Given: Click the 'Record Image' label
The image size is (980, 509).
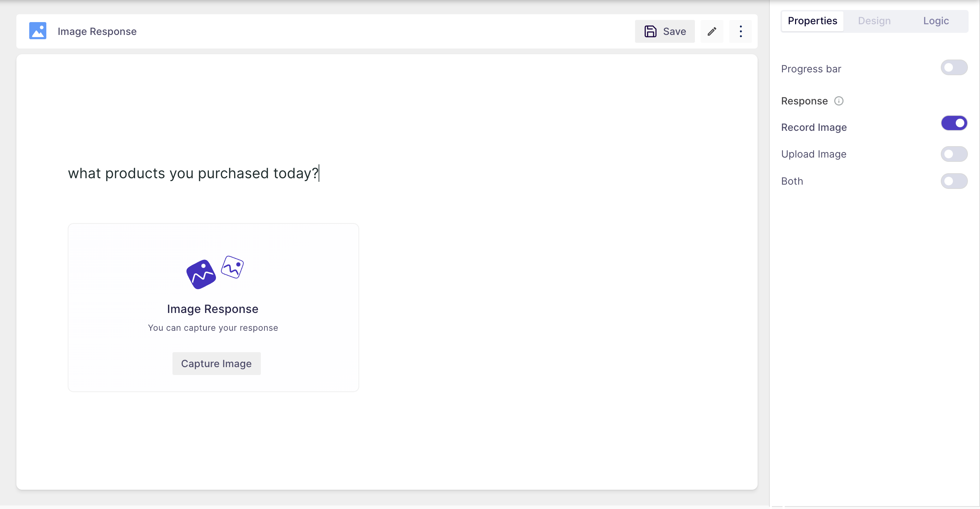Looking at the screenshot, I should [814, 128].
